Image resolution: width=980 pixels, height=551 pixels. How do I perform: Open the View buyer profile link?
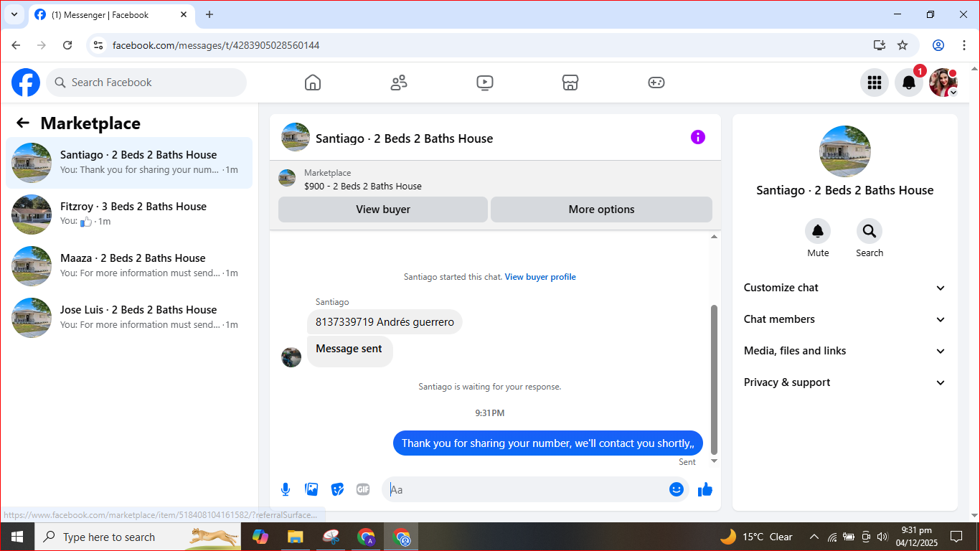(540, 277)
